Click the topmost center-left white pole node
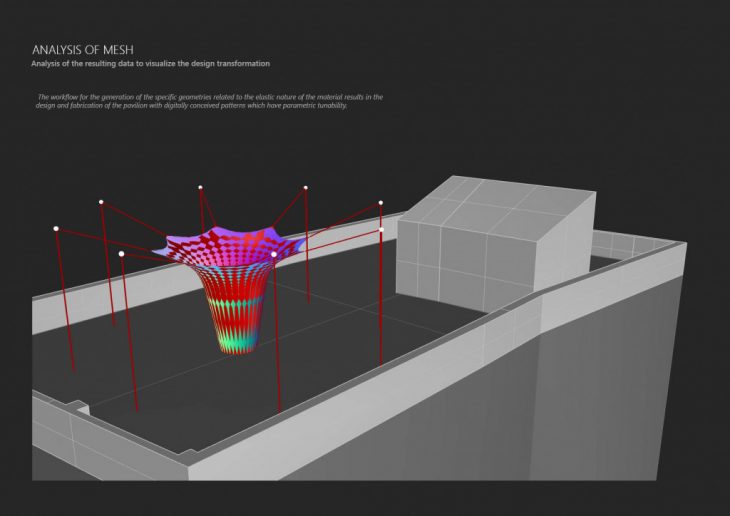730x516 pixels. tap(200, 187)
